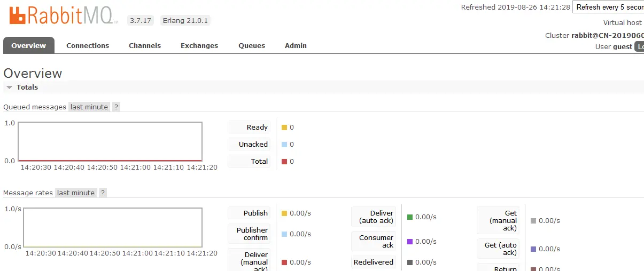The image size is (644, 271).
Task: Click the 3.7.17 version badge
Action: point(141,21)
